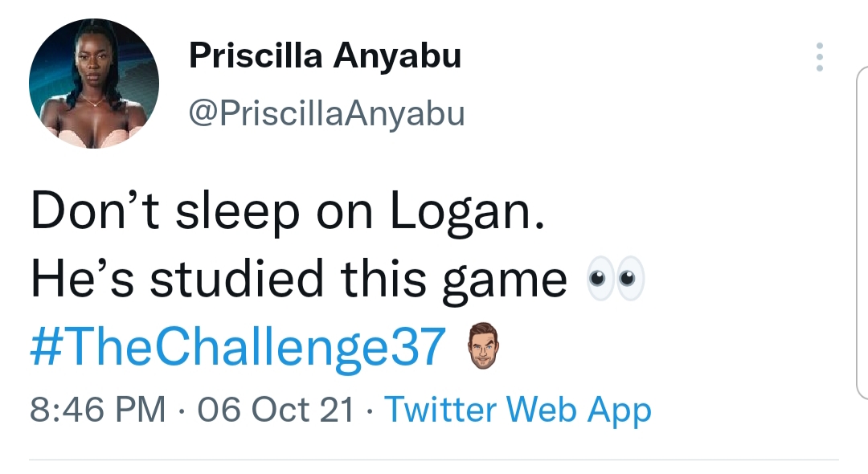Click the dot separator after 8:46 PM
Viewport: 868px width, 474px height.
tap(181, 411)
